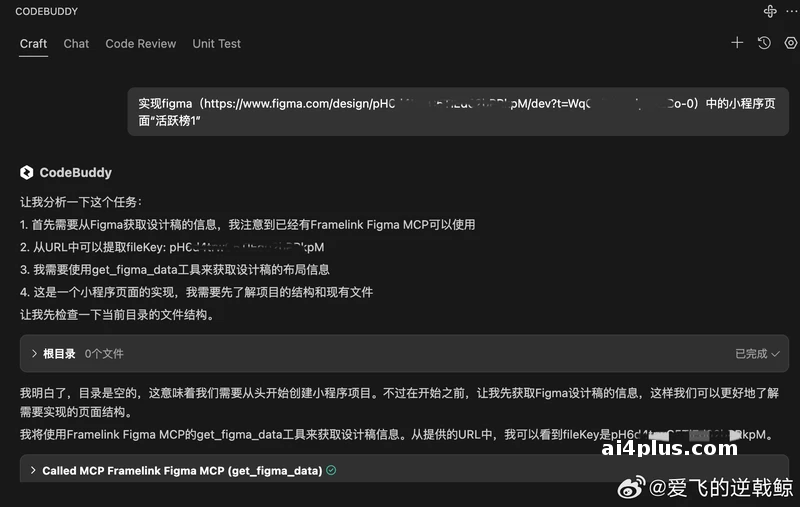This screenshot has height=507, width=800.
Task: Click the CodeBuddy logo icon
Action: [27, 172]
